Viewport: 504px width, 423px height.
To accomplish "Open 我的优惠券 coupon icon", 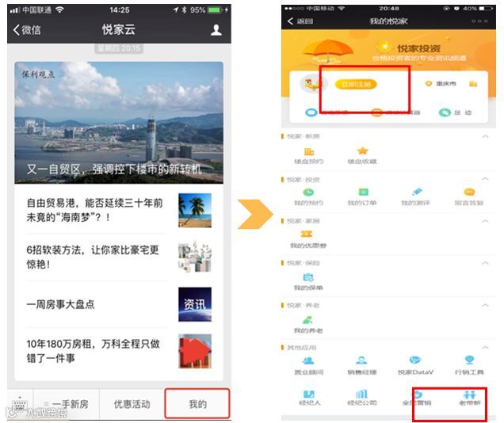I will click(307, 234).
